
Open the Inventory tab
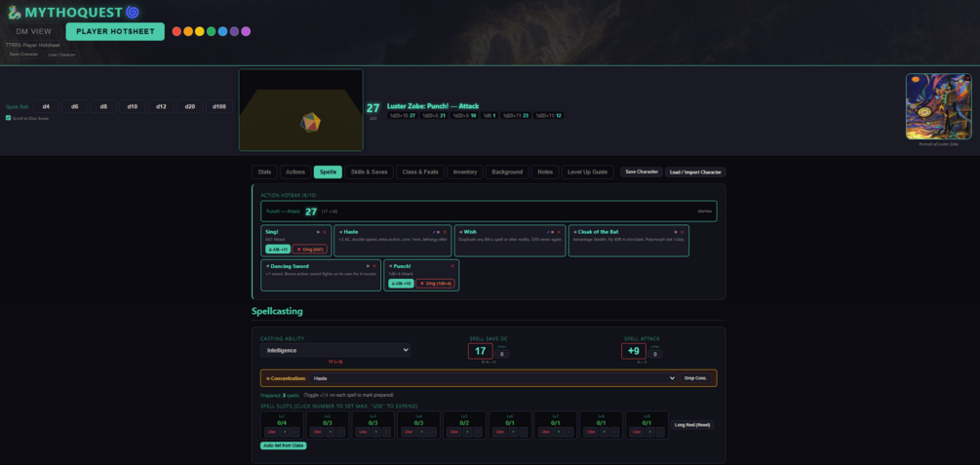point(465,172)
